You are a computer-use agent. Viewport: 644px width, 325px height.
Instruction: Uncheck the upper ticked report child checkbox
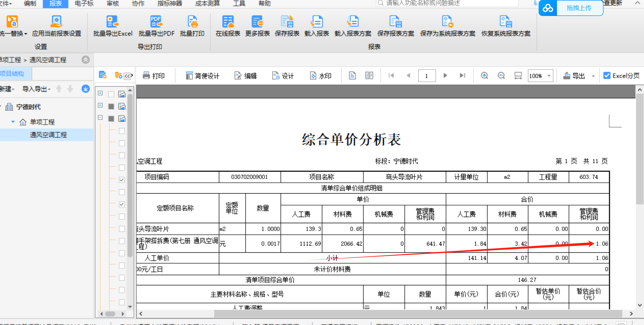(x=122, y=180)
